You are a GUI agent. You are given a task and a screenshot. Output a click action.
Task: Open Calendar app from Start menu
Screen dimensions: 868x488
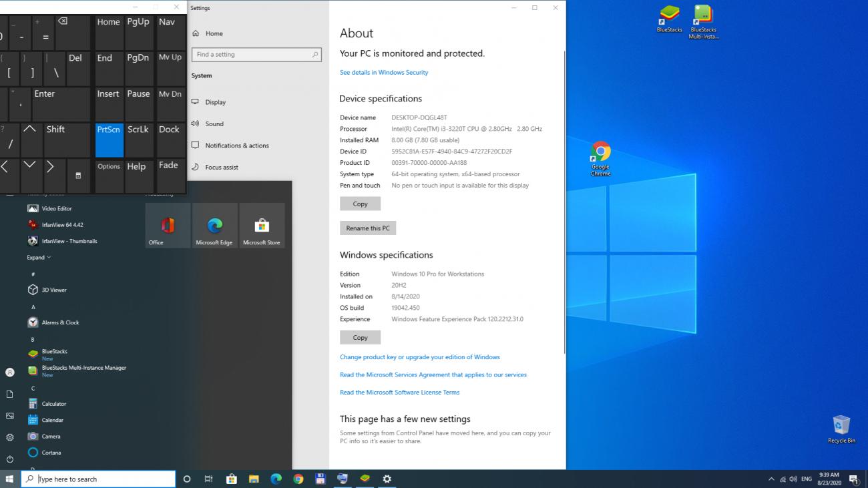tap(45, 420)
